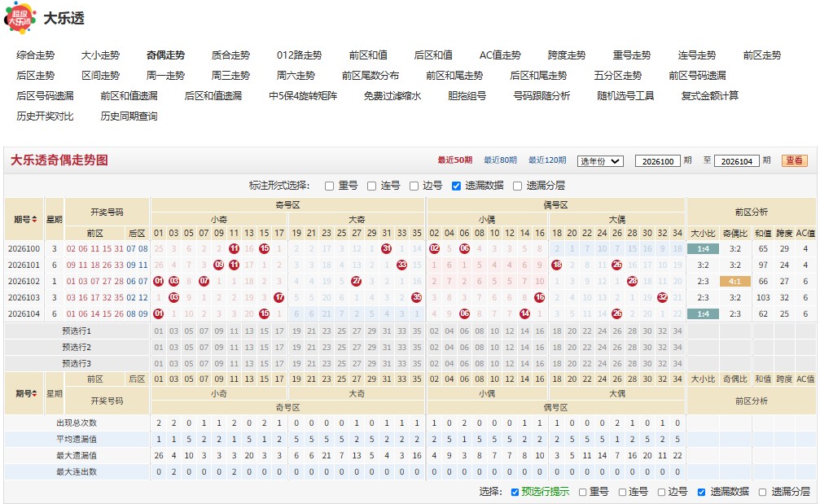Open 历史开奖对比 link
Image resolution: width=820 pixels, height=504 pixels.
(45, 116)
